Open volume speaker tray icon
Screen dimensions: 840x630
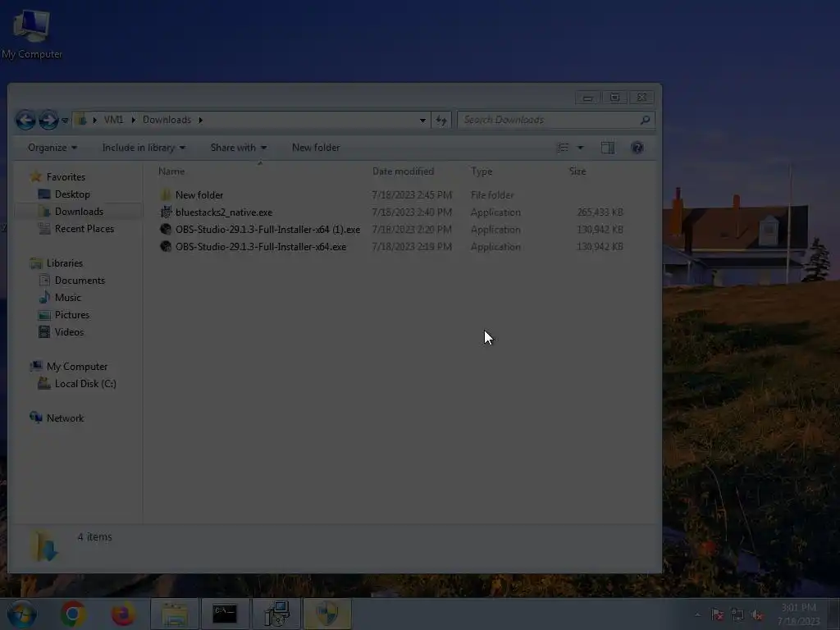click(757, 614)
